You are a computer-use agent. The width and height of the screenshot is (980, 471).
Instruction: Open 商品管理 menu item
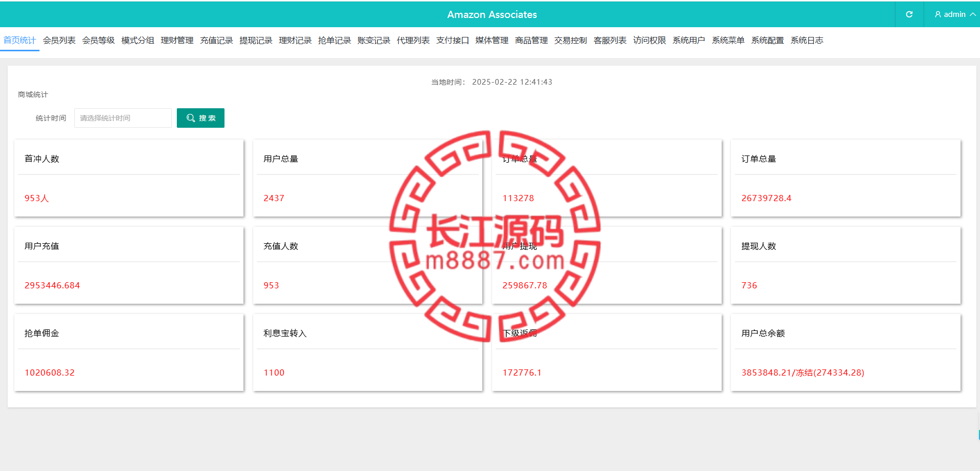point(531,40)
